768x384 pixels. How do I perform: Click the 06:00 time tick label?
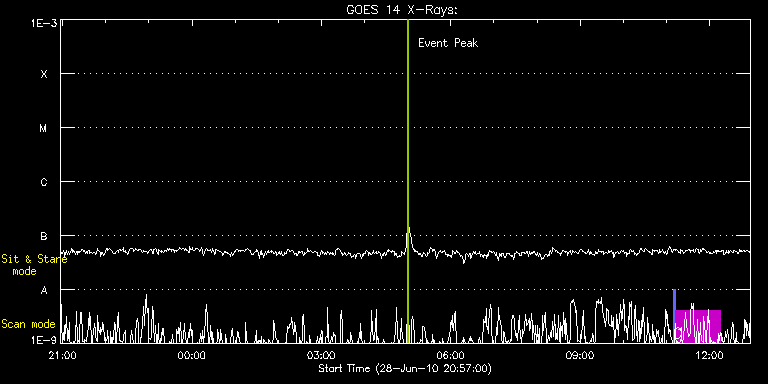(451, 356)
